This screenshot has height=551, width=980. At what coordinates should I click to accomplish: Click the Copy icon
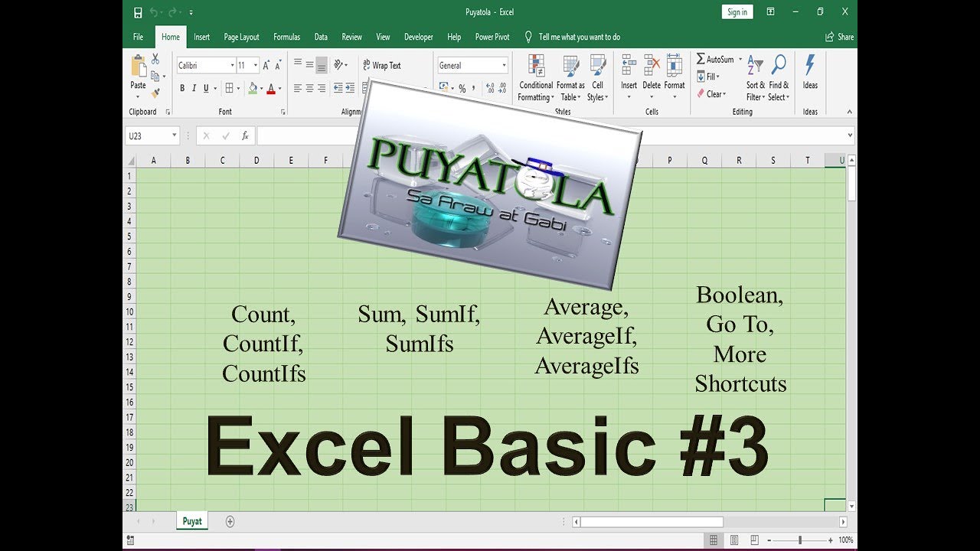pos(155,76)
